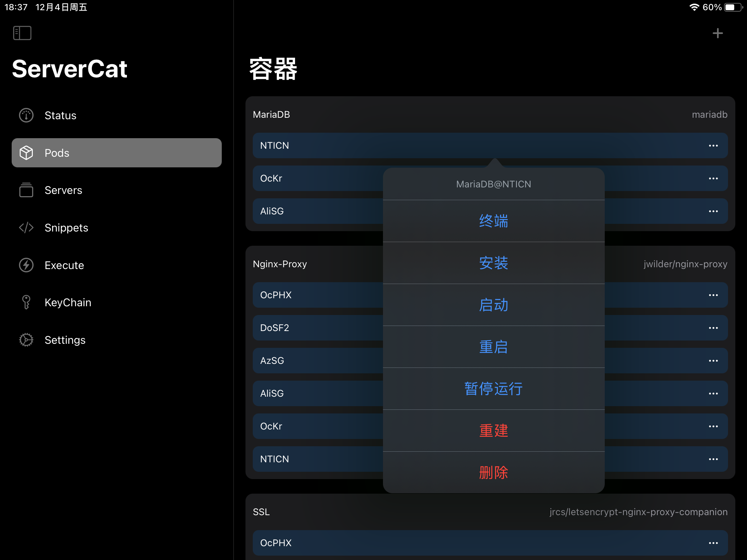Viewport: 747px width, 560px height.
Task: Toggle the sidebar panel icon
Action: [22, 33]
